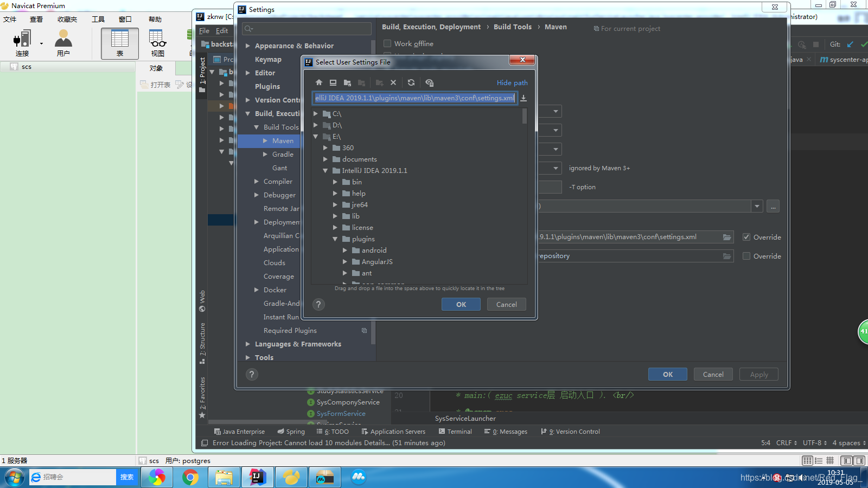Open the Structure tool window
The height and width of the screenshot is (488, 868).
202,343
